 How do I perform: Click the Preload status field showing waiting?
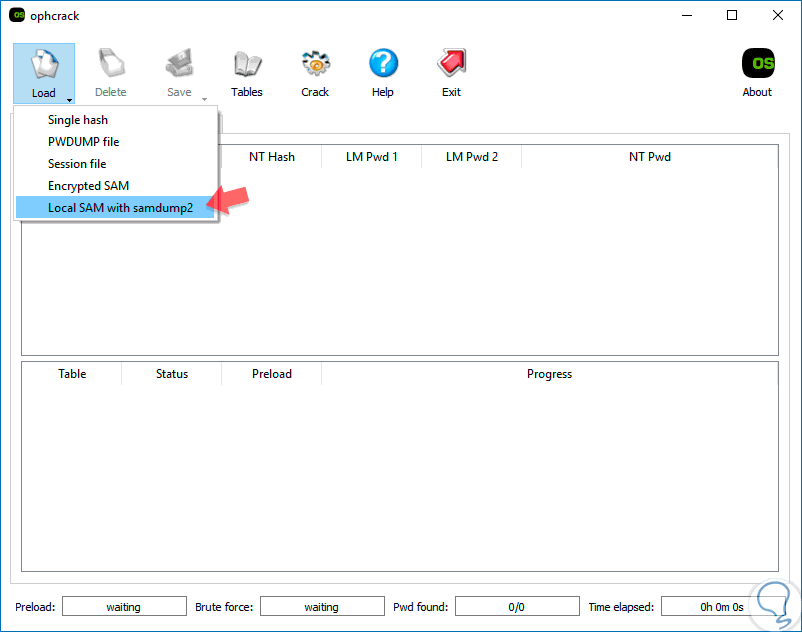click(x=124, y=606)
